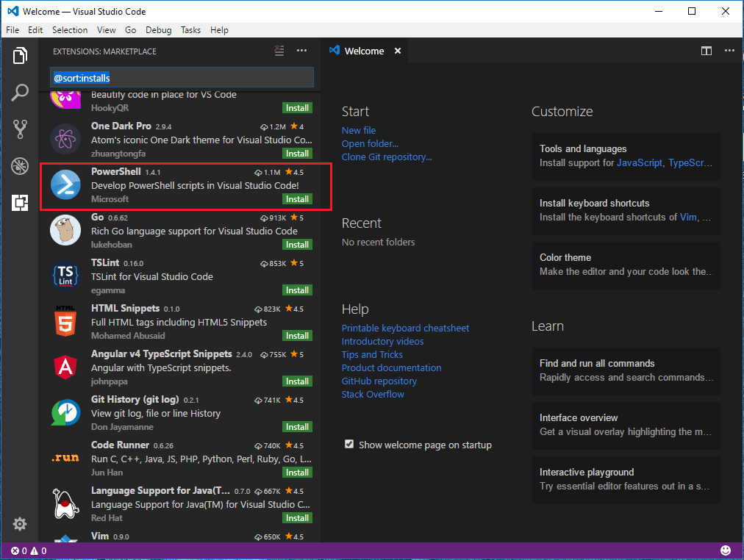Expand the Tools and languages section
Screen dimensions: 744x560
pos(626,155)
